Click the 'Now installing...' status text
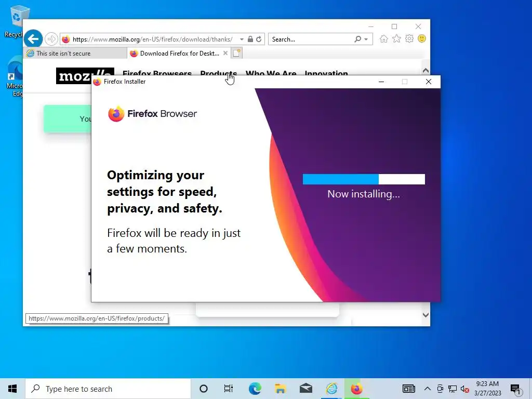Viewport: 532px width, 399px height. pyautogui.click(x=363, y=194)
